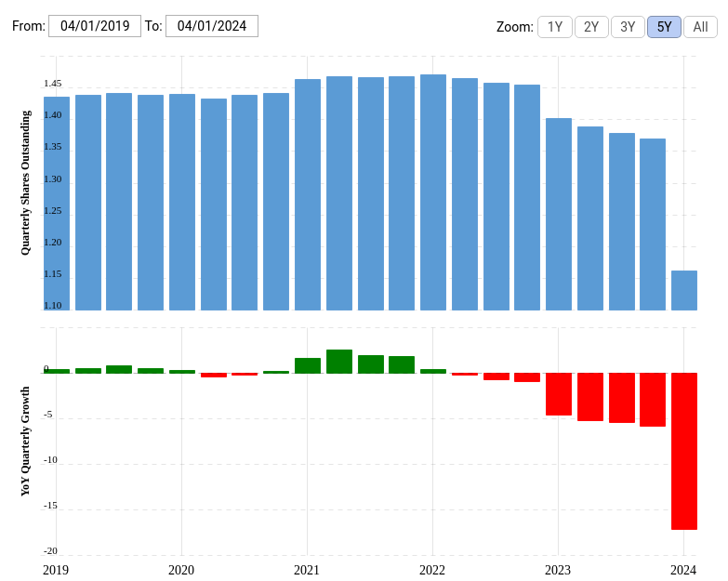Click the first red bar of 2023

coord(559,394)
